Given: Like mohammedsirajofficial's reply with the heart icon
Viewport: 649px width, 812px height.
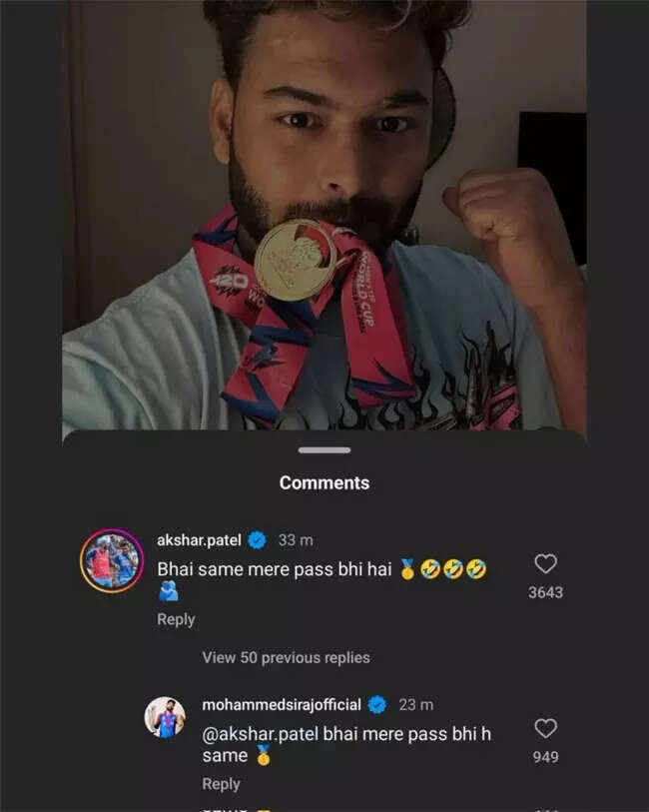Looking at the screenshot, I should point(545,729).
